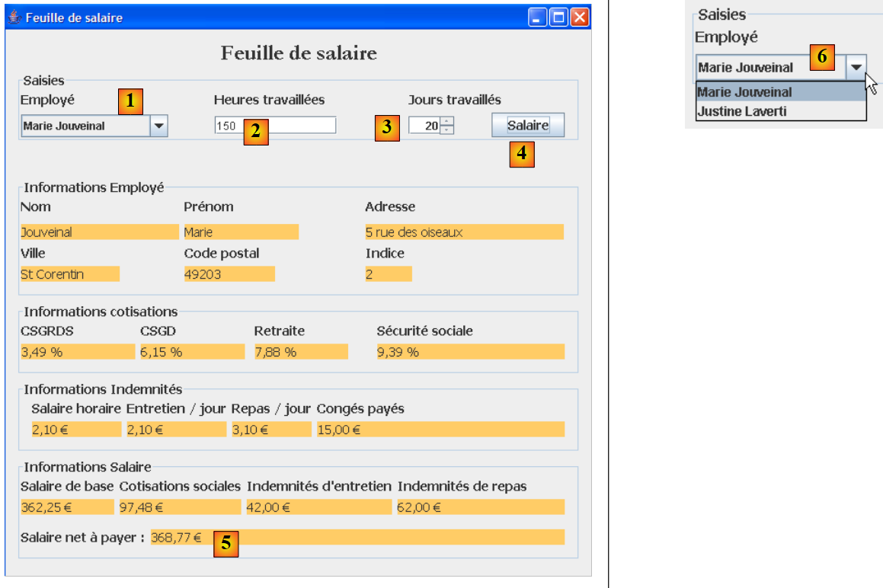Open the Employé combo box in main window

(158, 126)
